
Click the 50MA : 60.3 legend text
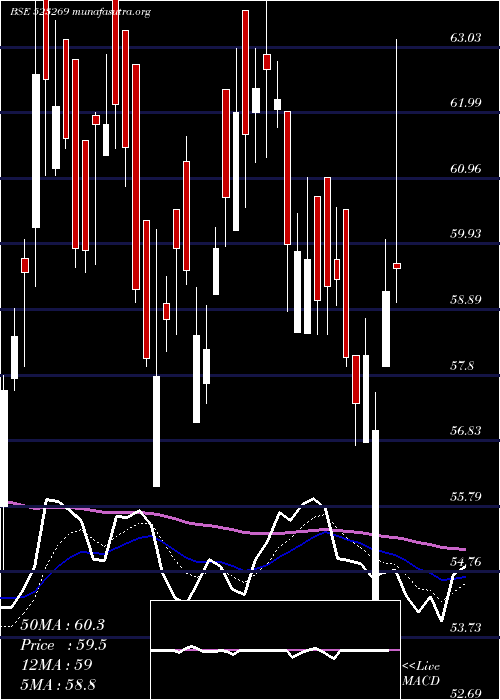pos(62,625)
